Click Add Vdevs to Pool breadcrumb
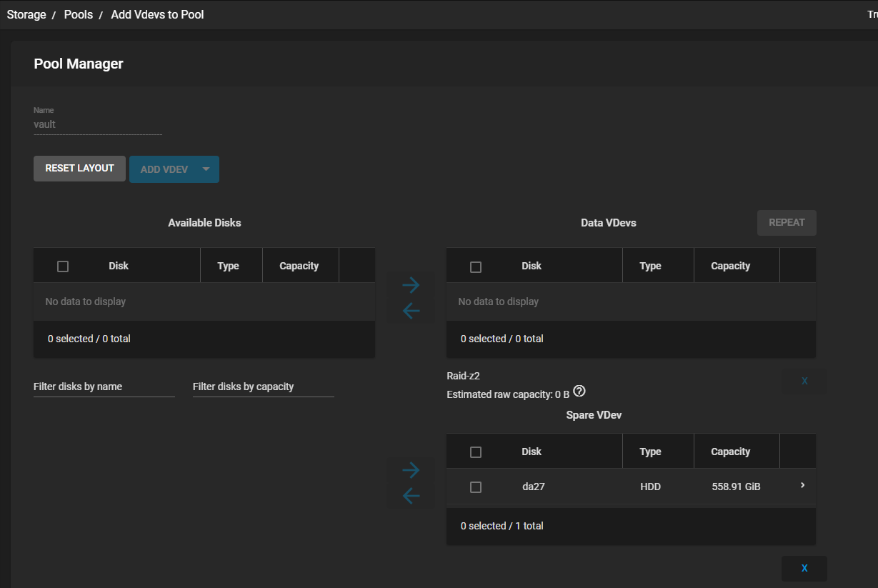 pos(157,14)
